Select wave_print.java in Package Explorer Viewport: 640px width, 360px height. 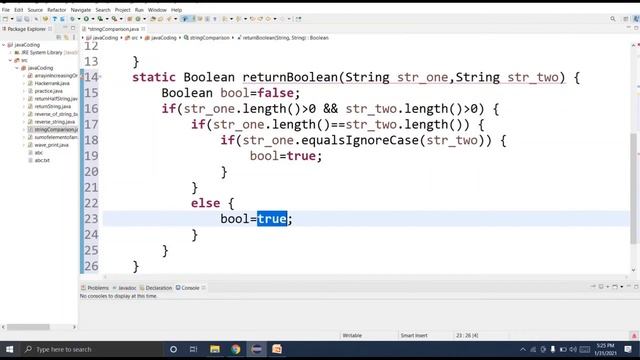(51, 145)
